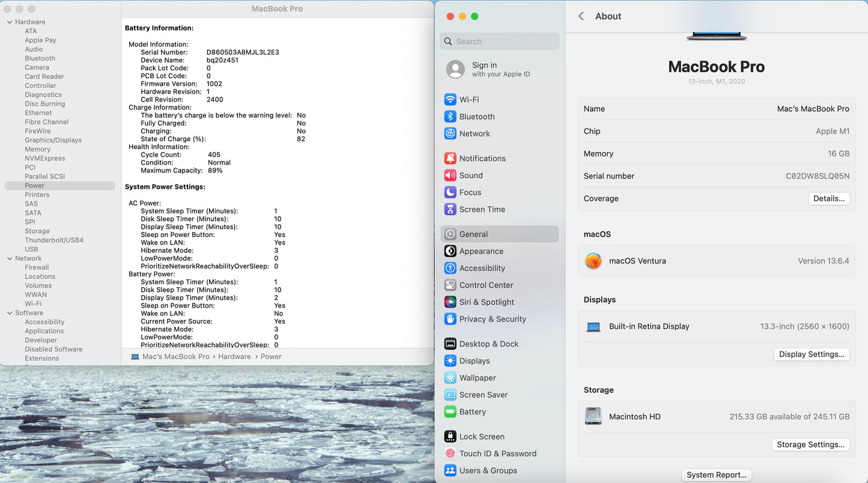Screen dimensions: 868x483
Task: Open Storage Settings... button
Action: (810, 445)
